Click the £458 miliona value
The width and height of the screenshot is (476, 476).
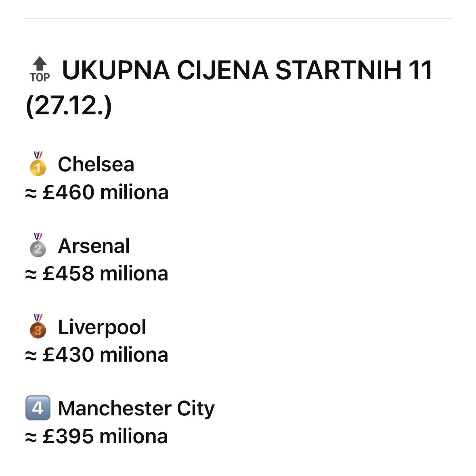[105, 274]
